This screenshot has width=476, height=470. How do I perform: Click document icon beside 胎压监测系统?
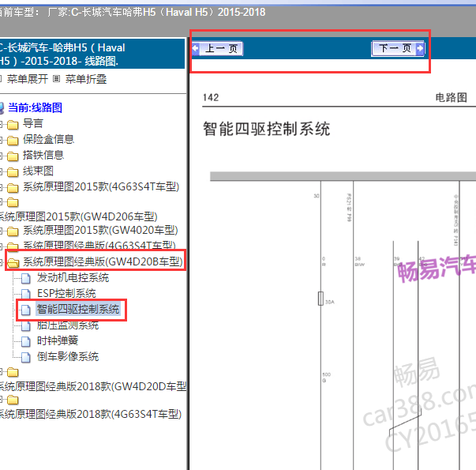click(26, 325)
